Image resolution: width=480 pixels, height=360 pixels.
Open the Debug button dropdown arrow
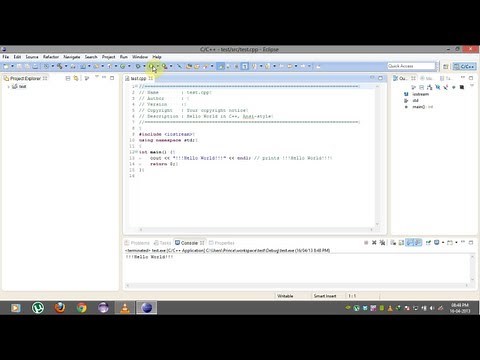coord(144,66)
